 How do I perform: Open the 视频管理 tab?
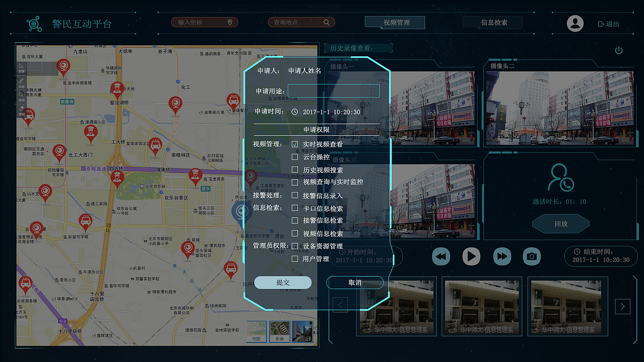click(x=395, y=23)
